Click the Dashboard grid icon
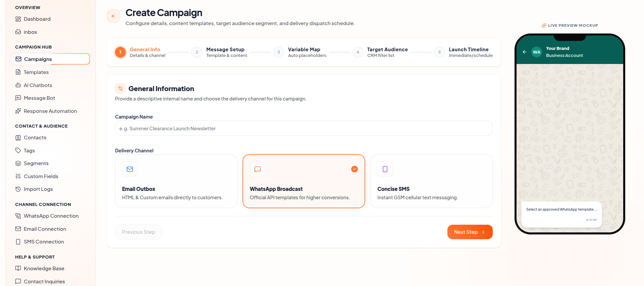The height and width of the screenshot is (286, 644). [18, 19]
